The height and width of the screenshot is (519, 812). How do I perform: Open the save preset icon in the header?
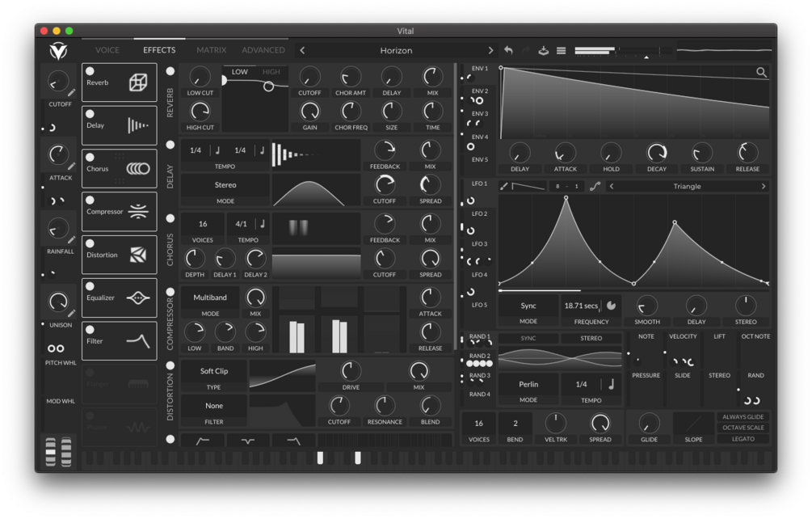pyautogui.click(x=543, y=50)
